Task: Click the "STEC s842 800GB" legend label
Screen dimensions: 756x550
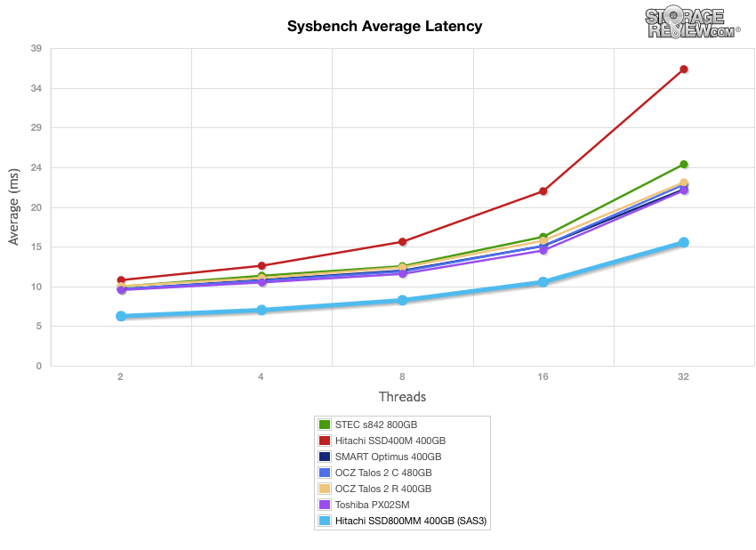Action: pyautogui.click(x=376, y=425)
